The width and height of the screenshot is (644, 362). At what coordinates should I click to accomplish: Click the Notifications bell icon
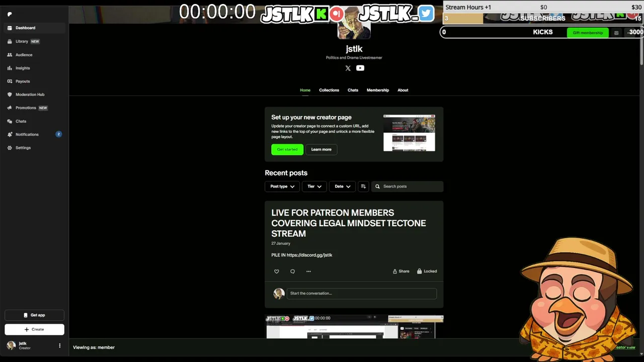pos(10,134)
